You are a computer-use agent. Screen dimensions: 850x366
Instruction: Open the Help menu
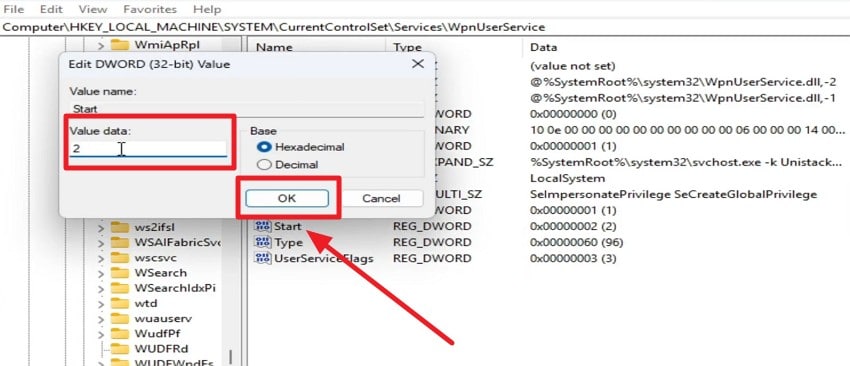pyautogui.click(x=207, y=9)
